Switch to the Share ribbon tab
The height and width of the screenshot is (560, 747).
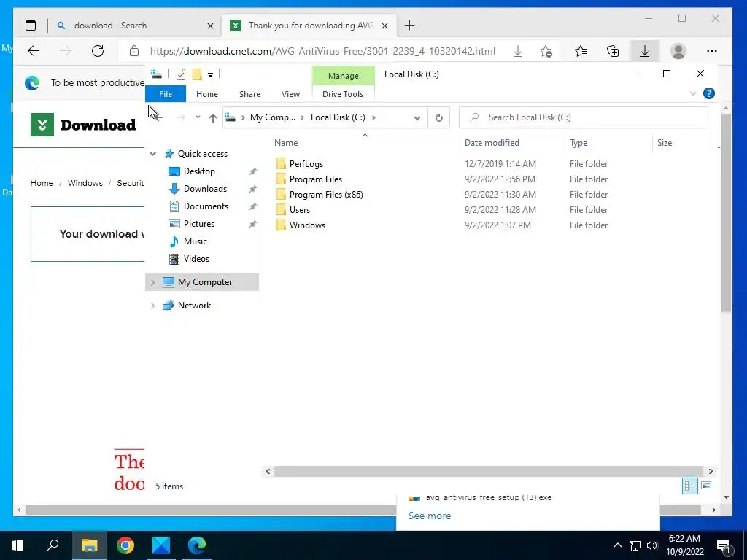[x=249, y=94]
